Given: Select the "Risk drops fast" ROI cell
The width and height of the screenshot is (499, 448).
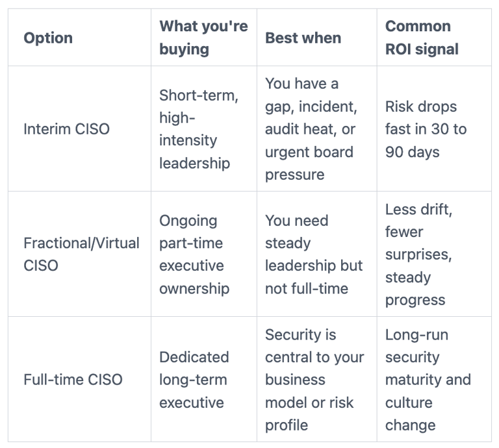Looking at the screenshot, I should (x=426, y=129).
